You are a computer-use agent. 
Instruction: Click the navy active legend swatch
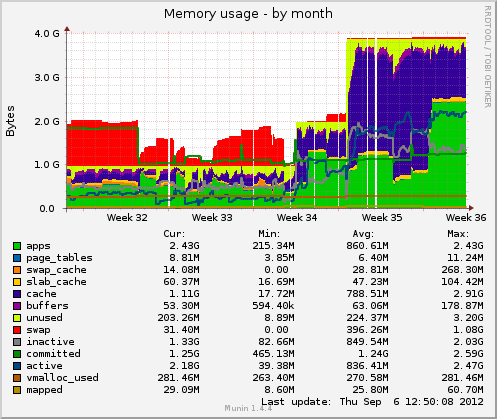pyautogui.click(x=17, y=366)
